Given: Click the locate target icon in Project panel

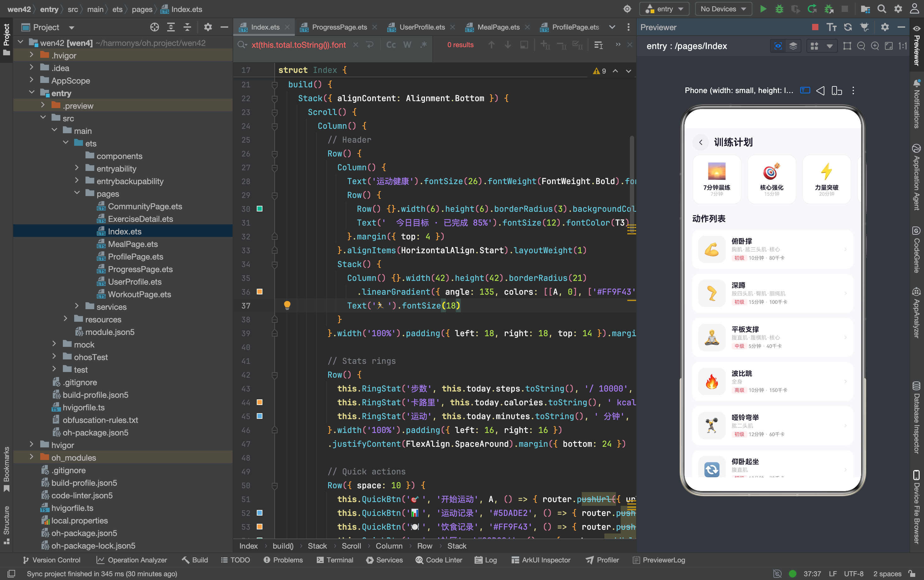Looking at the screenshot, I should pyautogui.click(x=154, y=27).
